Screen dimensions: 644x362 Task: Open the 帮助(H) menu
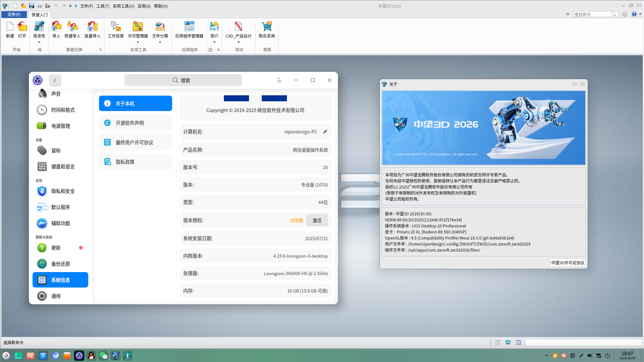coord(161,6)
